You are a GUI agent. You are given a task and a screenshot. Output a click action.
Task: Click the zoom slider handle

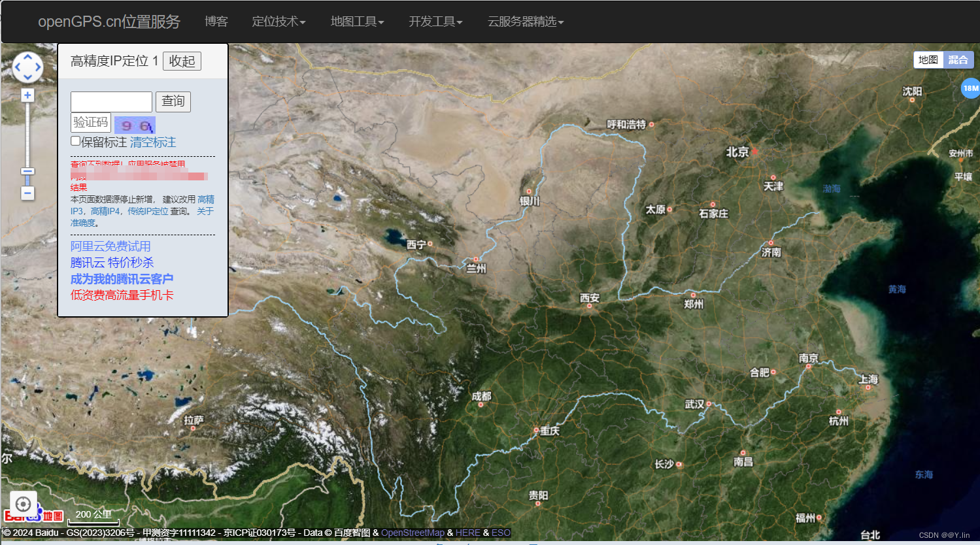point(27,171)
